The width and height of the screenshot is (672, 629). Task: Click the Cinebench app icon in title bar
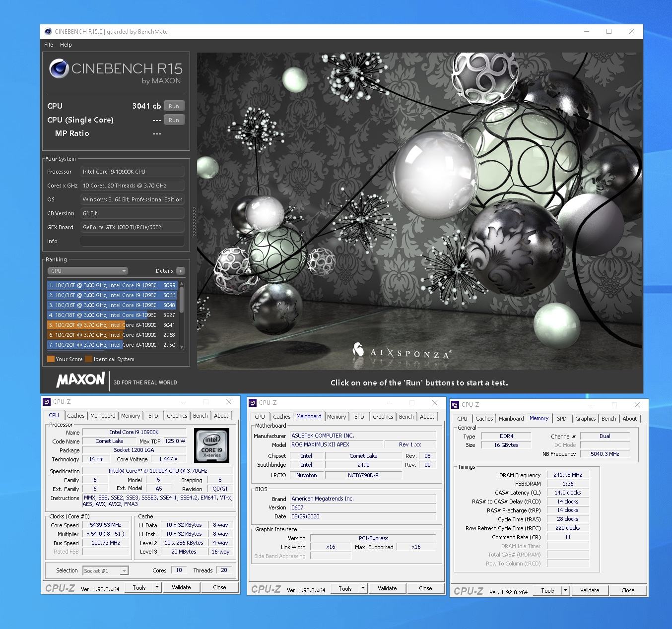tap(48, 32)
